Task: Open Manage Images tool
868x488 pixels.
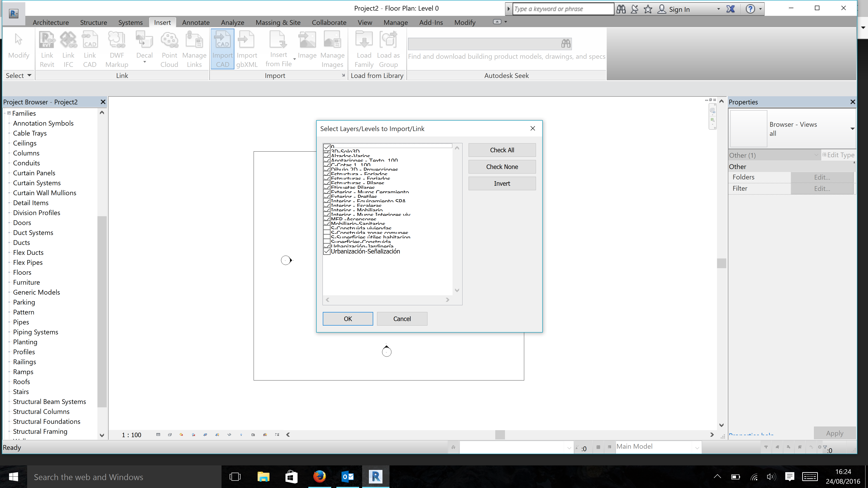Action: tap(332, 49)
